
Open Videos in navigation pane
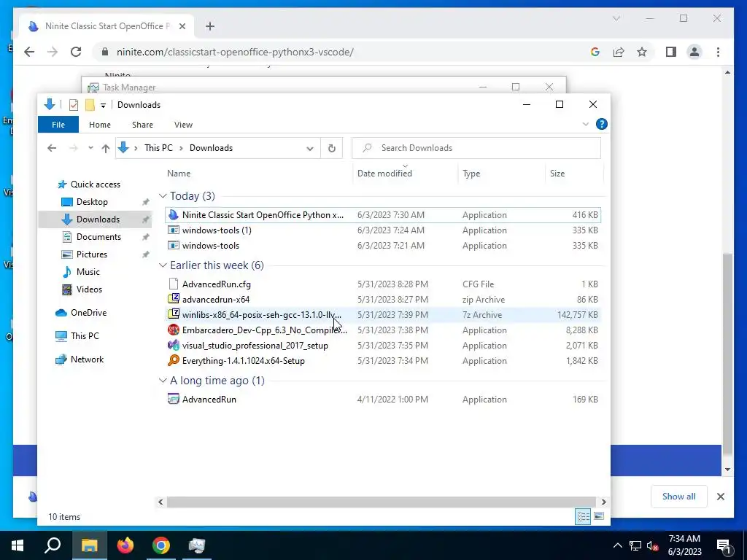tap(89, 289)
